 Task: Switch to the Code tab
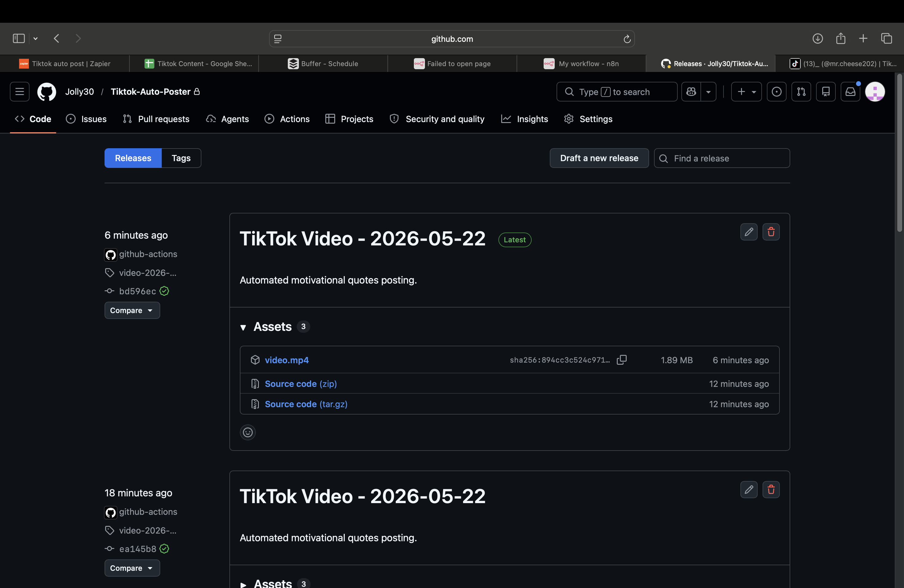[x=33, y=119]
